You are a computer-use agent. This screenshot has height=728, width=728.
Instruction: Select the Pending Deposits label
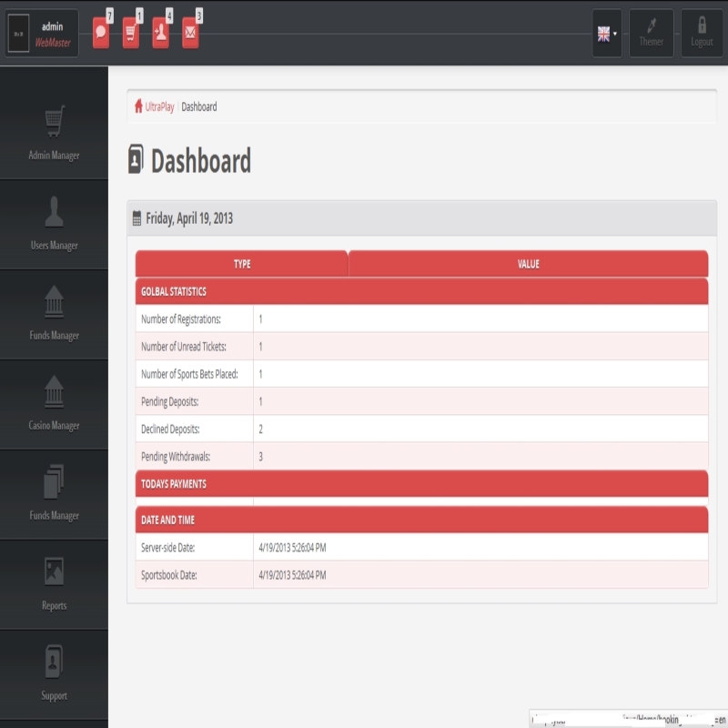coord(170,401)
